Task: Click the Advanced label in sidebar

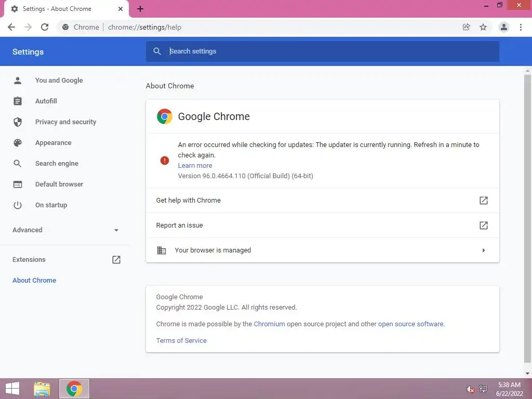Action: coord(28,230)
